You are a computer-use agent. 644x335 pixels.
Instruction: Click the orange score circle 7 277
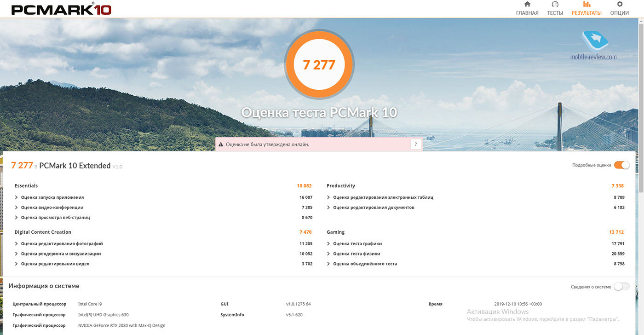pyautogui.click(x=319, y=64)
